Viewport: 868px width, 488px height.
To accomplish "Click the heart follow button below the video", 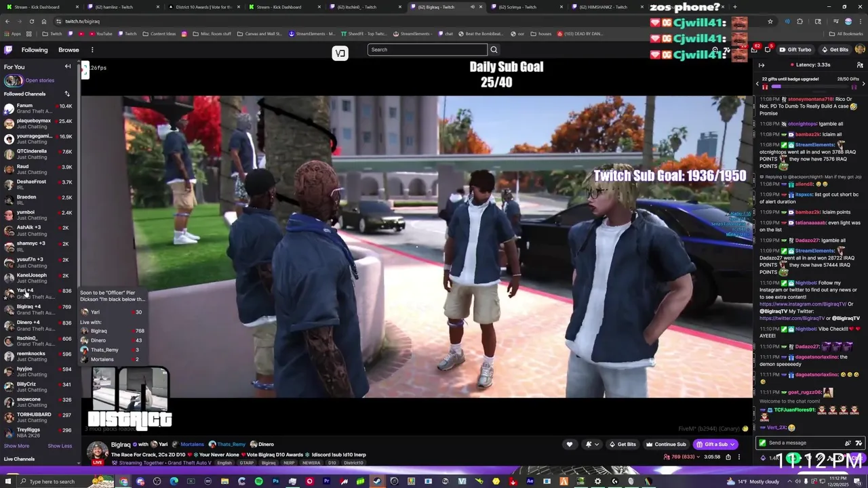I will [570, 445].
